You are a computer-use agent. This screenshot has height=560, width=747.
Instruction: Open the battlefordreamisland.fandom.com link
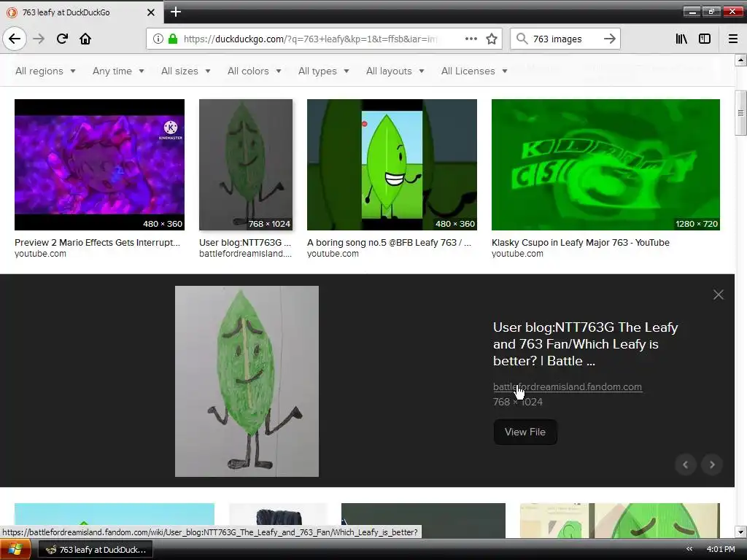568,386
